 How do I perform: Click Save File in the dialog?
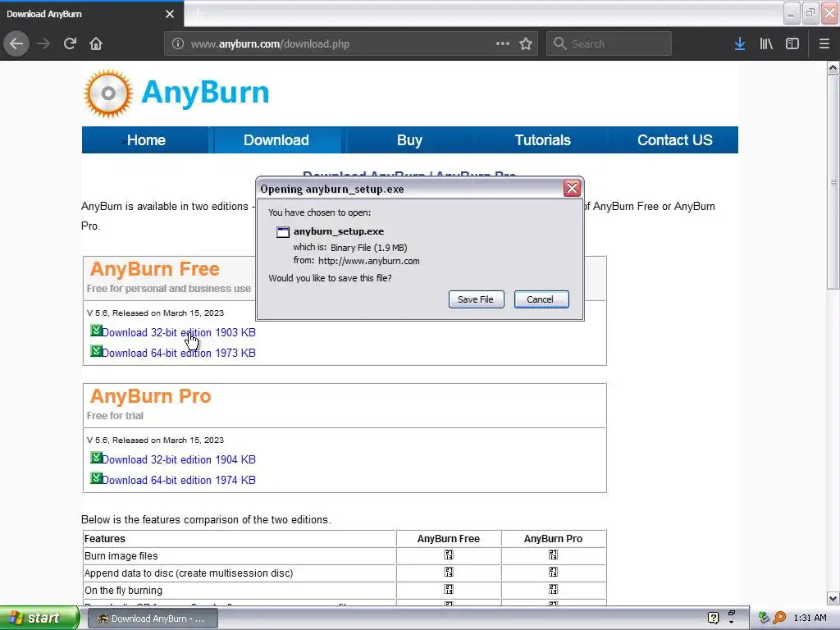[476, 299]
